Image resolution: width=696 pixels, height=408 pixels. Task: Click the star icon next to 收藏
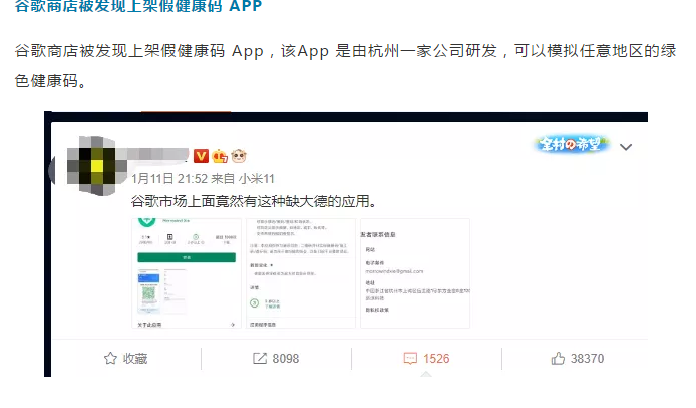point(110,358)
